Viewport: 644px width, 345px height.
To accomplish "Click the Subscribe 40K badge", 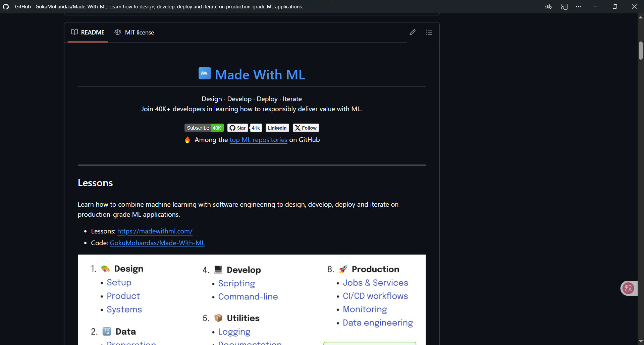I will click(x=204, y=128).
